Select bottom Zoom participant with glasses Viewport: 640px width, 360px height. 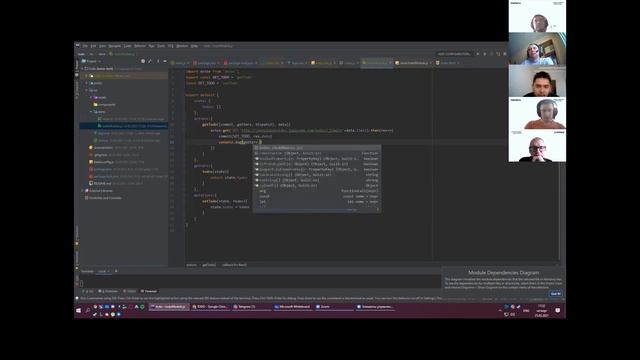point(537,146)
